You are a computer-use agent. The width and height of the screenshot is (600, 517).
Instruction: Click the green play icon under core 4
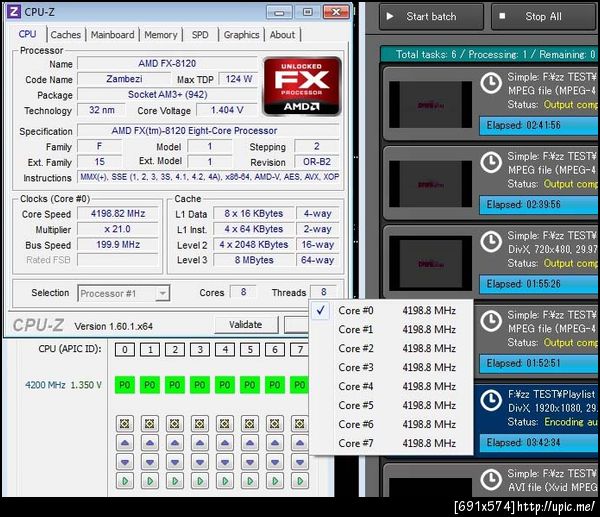point(225,481)
